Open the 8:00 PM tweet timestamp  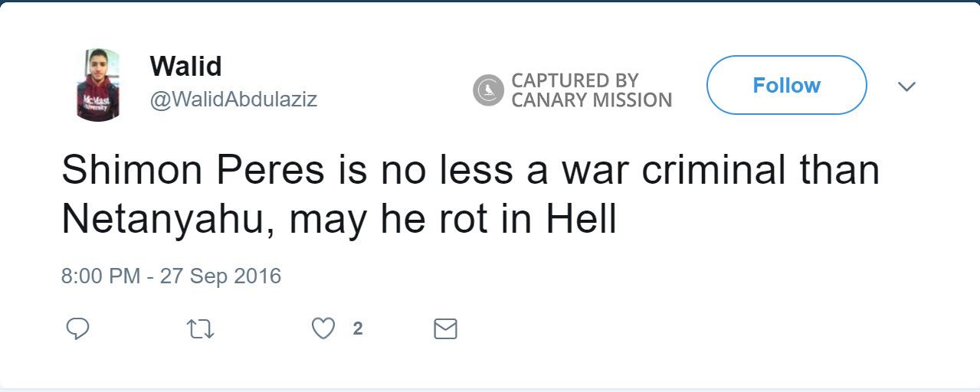(100, 276)
